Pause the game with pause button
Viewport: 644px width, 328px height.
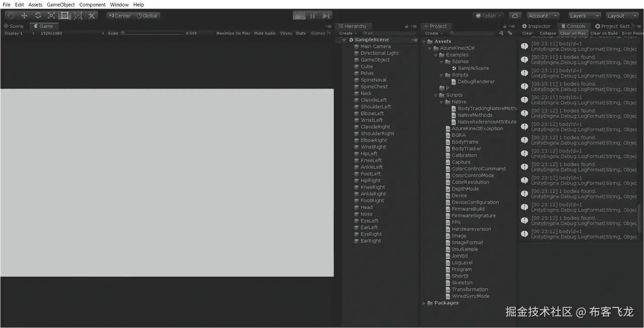coord(312,16)
